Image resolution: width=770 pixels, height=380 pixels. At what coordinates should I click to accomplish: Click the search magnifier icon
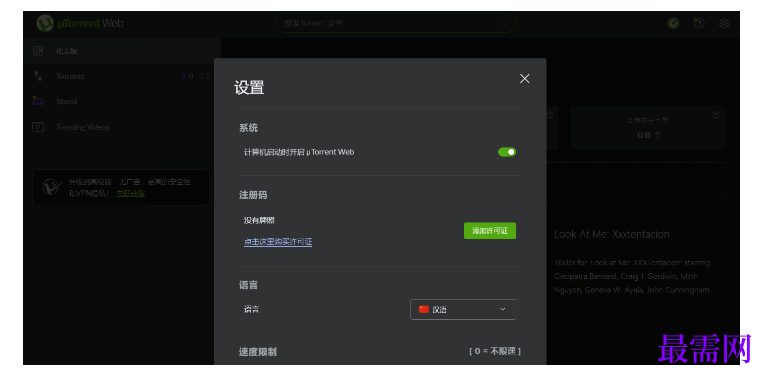pyautogui.click(x=501, y=23)
